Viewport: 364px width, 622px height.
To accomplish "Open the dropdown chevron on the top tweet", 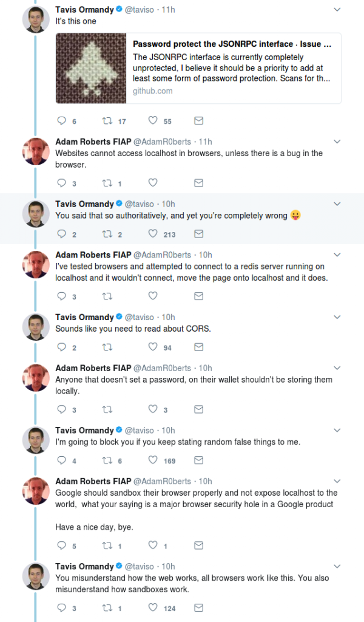I will point(337,10).
